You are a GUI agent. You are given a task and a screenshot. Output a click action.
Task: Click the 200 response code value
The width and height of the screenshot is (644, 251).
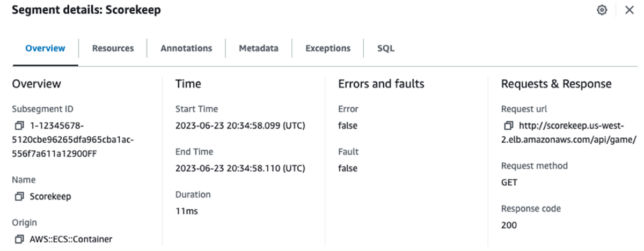pyautogui.click(x=509, y=225)
